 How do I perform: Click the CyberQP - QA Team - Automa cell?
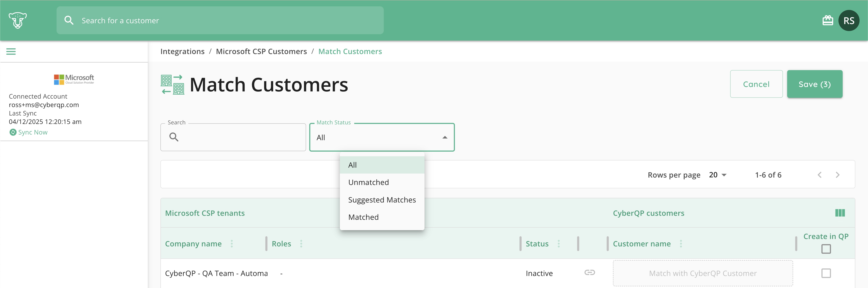click(x=216, y=273)
